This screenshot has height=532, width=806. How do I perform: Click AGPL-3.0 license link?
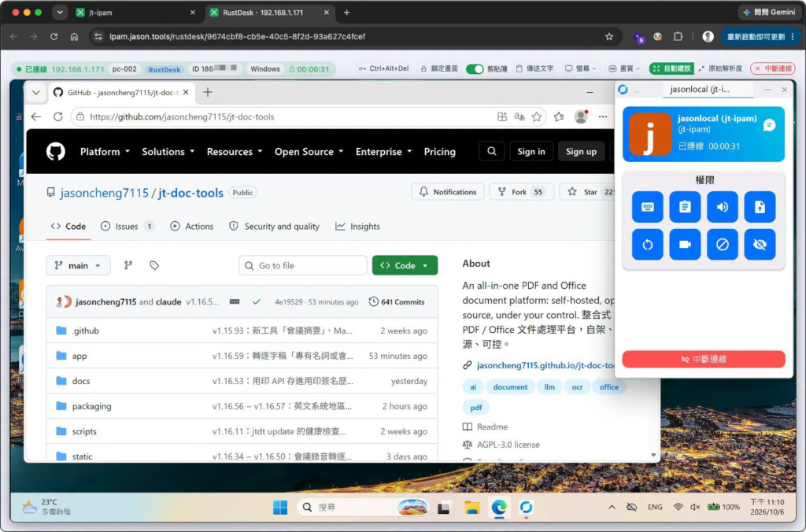(508, 444)
